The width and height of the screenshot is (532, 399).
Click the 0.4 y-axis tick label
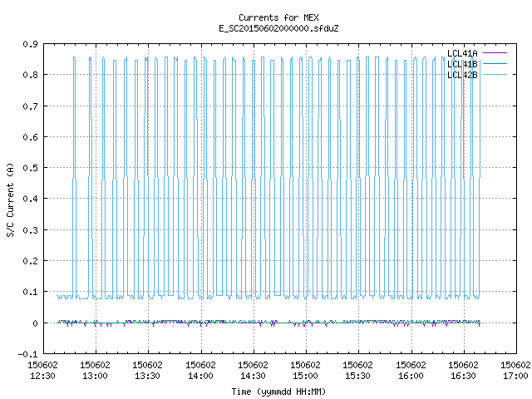(x=30, y=199)
